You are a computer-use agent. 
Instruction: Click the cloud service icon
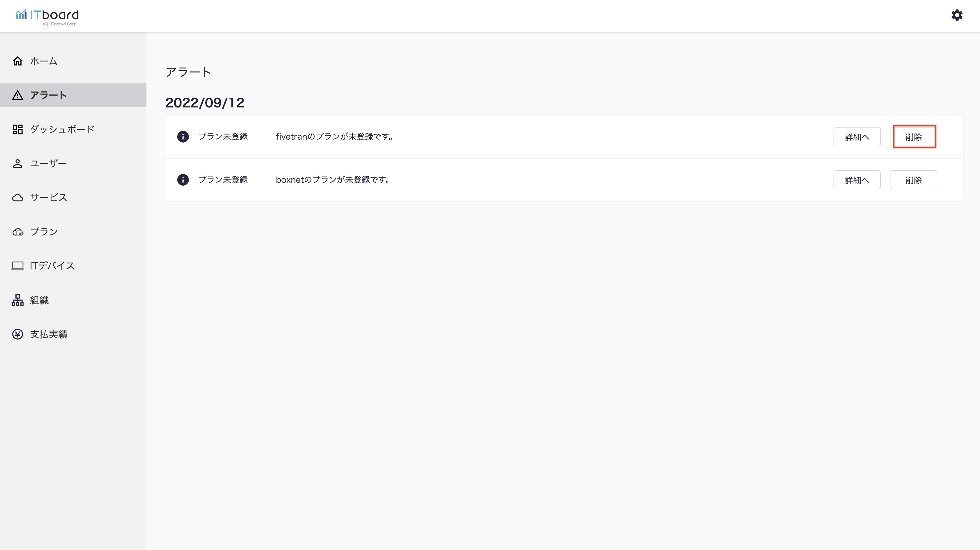pos(18,198)
